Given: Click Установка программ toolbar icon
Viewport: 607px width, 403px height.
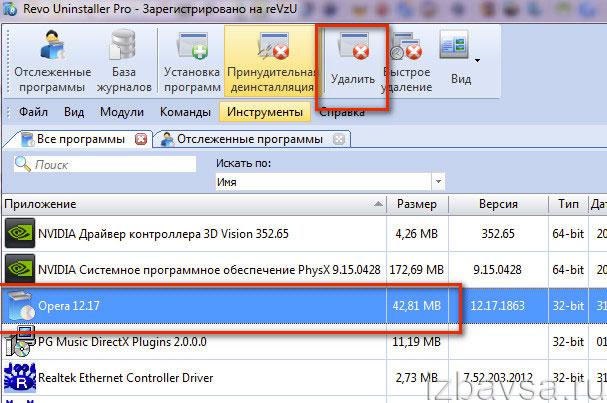Looking at the screenshot, I should (x=192, y=61).
